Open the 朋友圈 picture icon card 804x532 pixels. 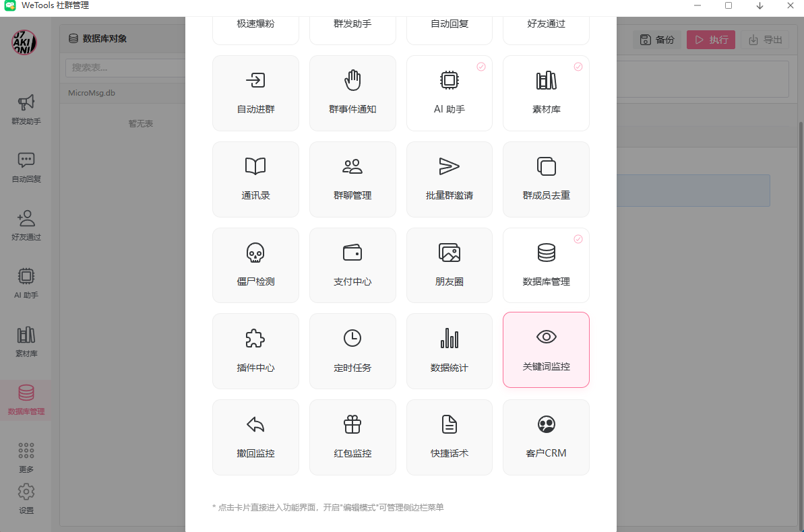449,265
